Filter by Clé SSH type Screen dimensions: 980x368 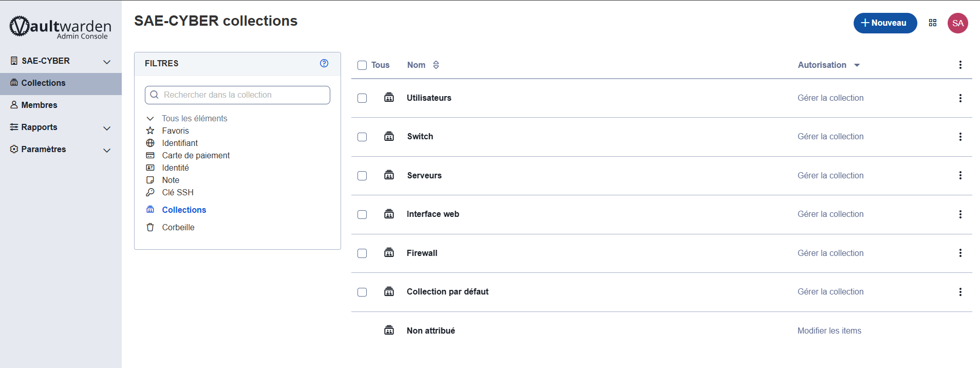point(178,192)
